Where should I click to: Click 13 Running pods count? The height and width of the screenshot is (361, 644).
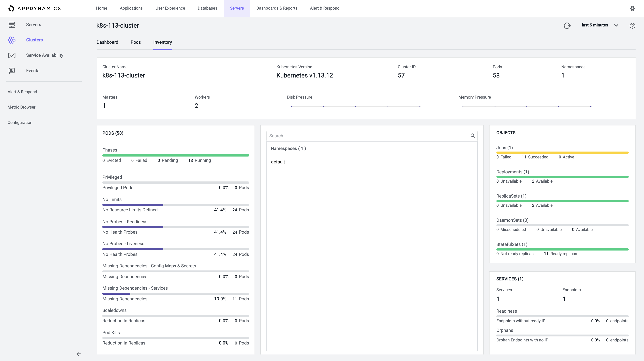coord(200,160)
